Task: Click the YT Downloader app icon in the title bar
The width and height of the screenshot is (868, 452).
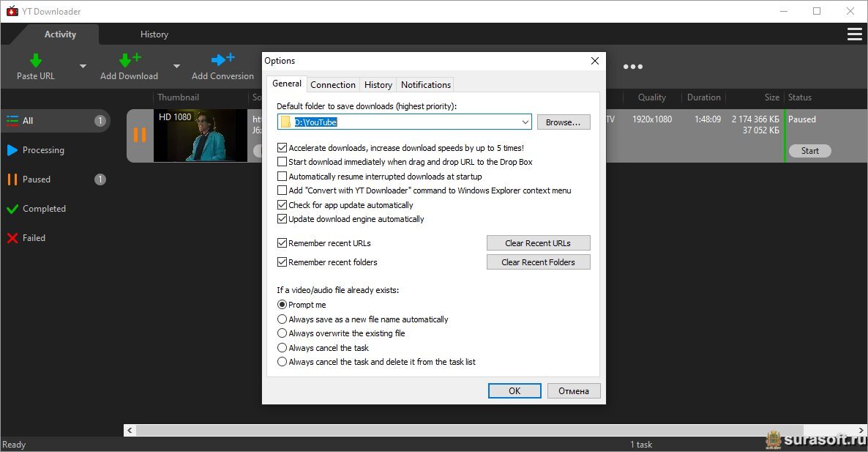Action: point(12,11)
